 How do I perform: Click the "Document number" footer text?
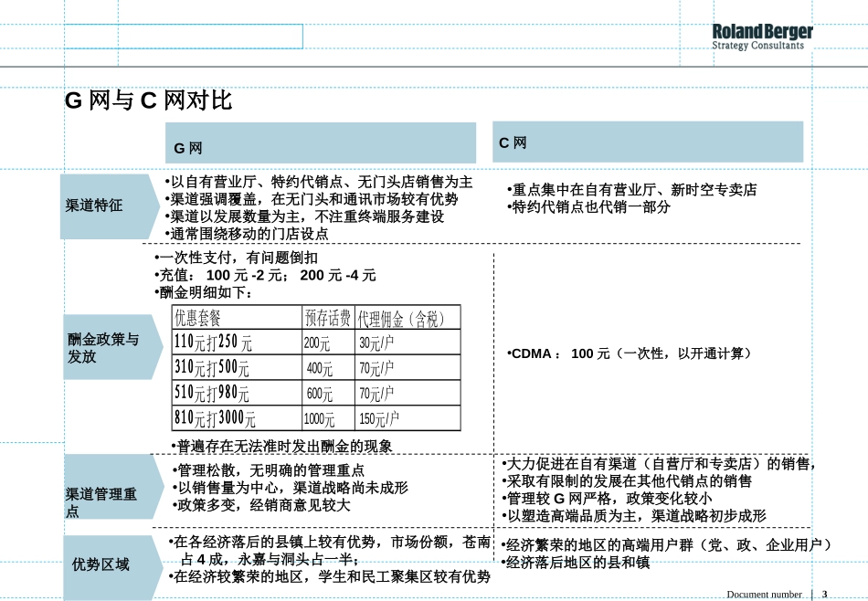click(x=764, y=595)
